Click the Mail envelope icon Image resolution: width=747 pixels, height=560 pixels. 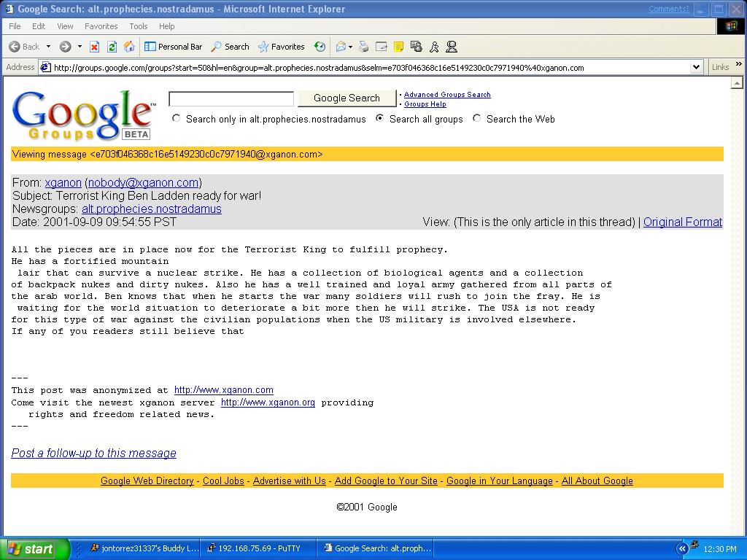click(x=341, y=47)
